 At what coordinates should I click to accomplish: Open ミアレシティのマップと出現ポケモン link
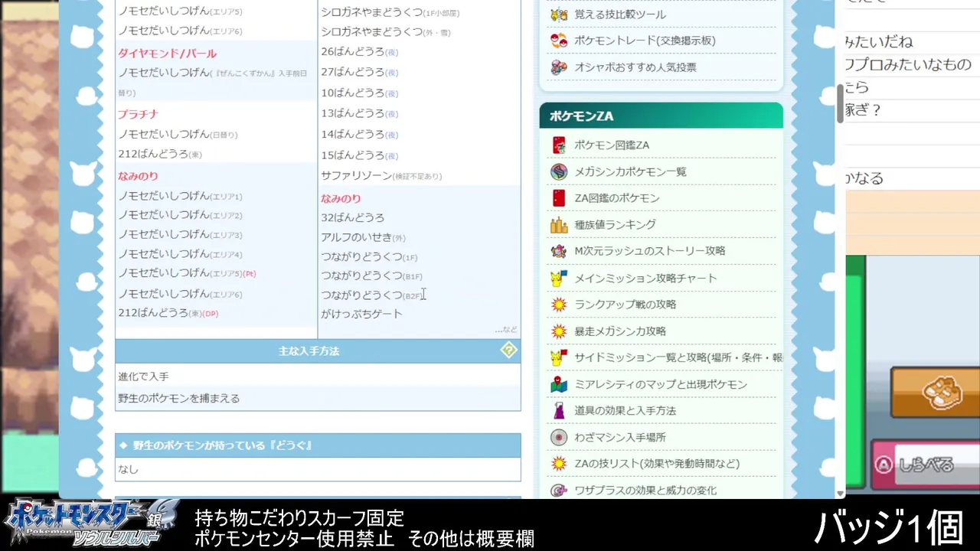[x=661, y=384]
